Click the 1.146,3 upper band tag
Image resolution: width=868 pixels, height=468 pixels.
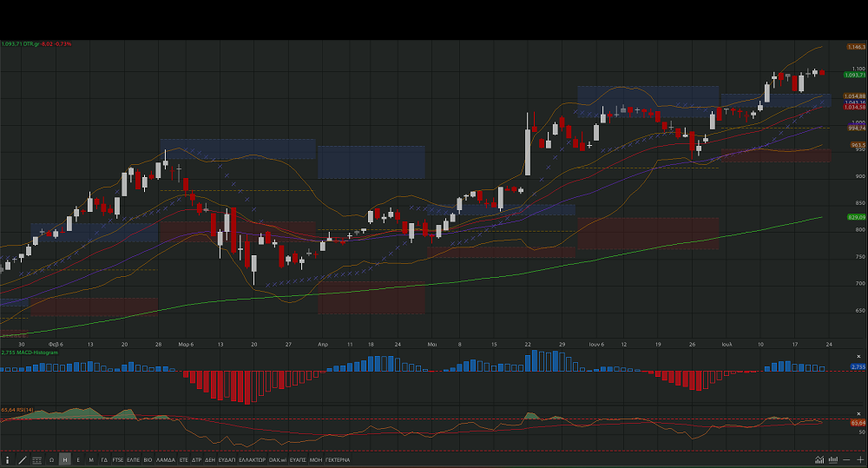857,47
